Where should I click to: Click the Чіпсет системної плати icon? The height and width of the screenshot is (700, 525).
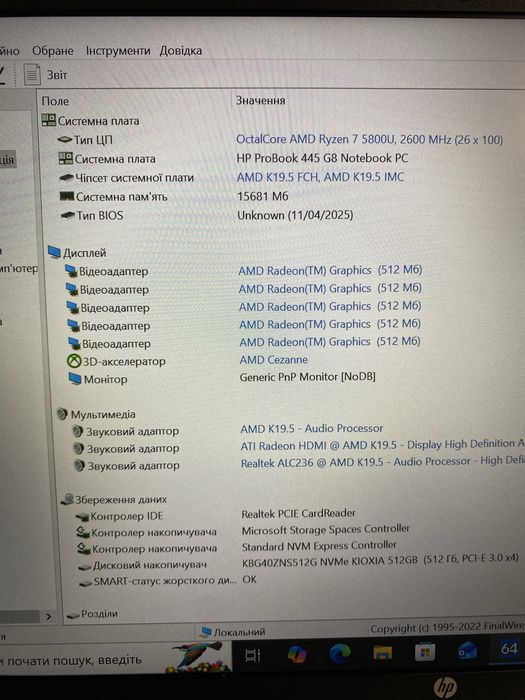pyautogui.click(x=67, y=178)
